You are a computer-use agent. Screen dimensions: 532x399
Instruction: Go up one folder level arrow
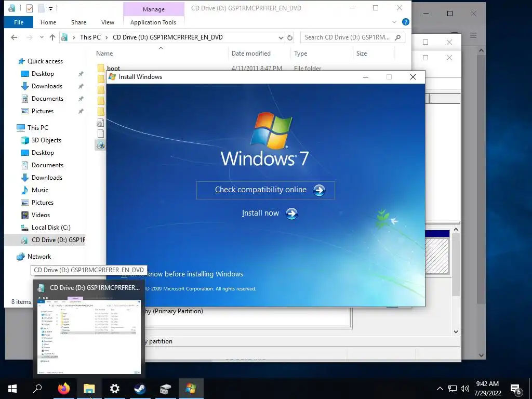click(x=52, y=37)
